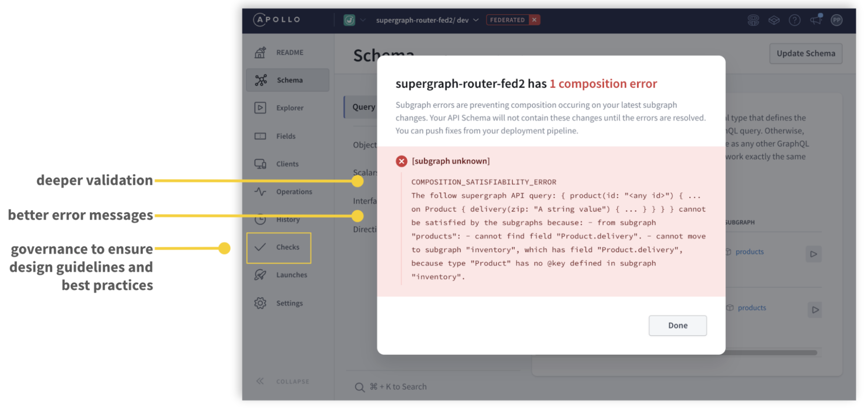Click the red X on the FEDERATED badge
868x410 pixels.
pos(535,20)
